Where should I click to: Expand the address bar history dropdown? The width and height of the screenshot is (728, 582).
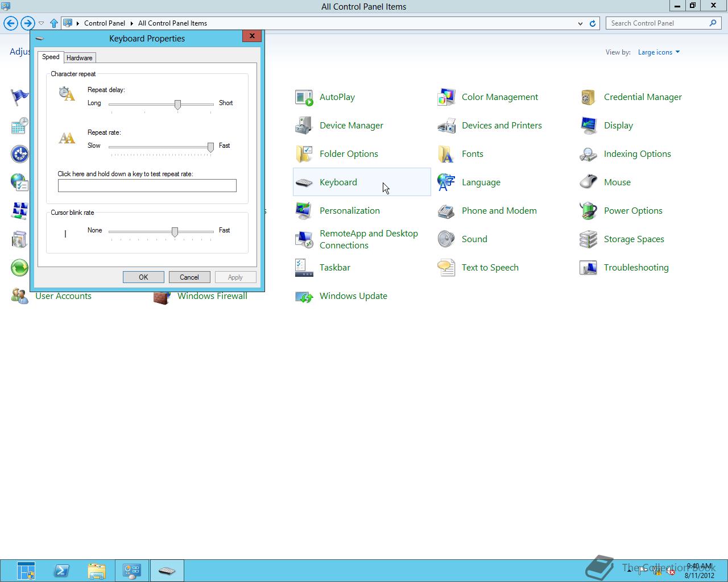point(580,23)
